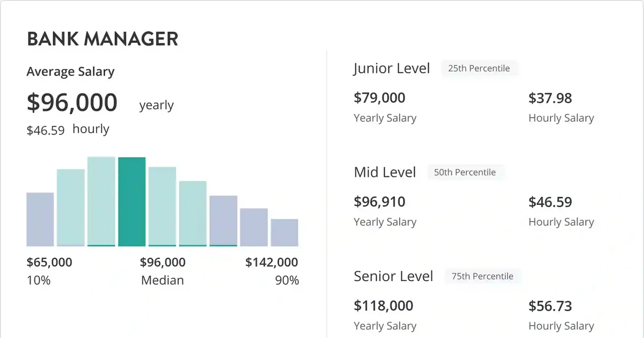This screenshot has height=338, width=644.
Task: Select the Senior Level heading
Action: click(393, 276)
